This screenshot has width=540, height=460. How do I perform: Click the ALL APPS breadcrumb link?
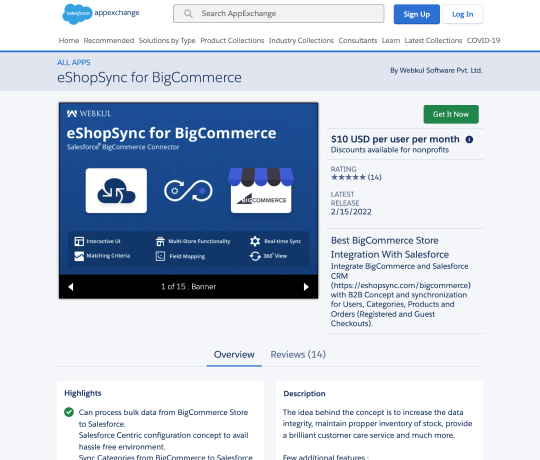tap(74, 62)
